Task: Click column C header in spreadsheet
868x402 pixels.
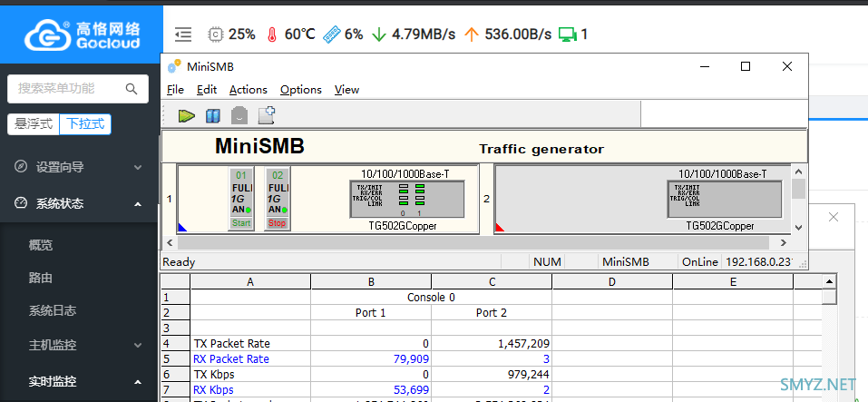Action: [x=493, y=282]
